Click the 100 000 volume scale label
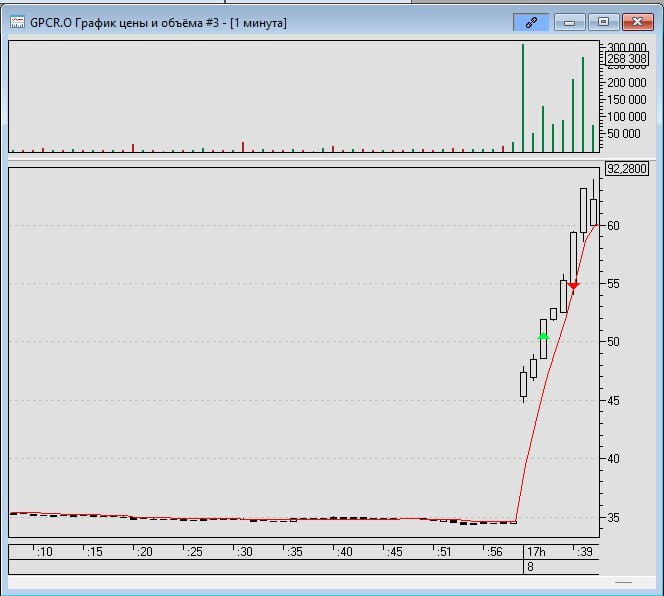Viewport: 664px width, 596px height. 625,99
